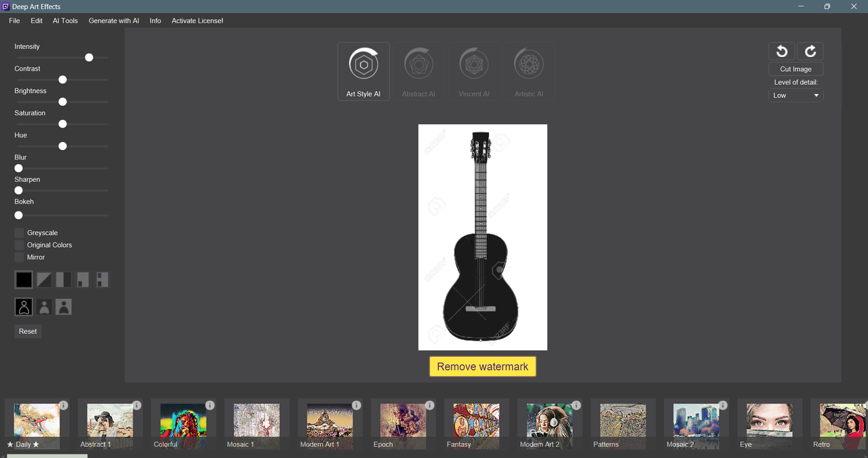Open the File menu
Image resolution: width=868 pixels, height=458 pixels.
[x=14, y=21]
